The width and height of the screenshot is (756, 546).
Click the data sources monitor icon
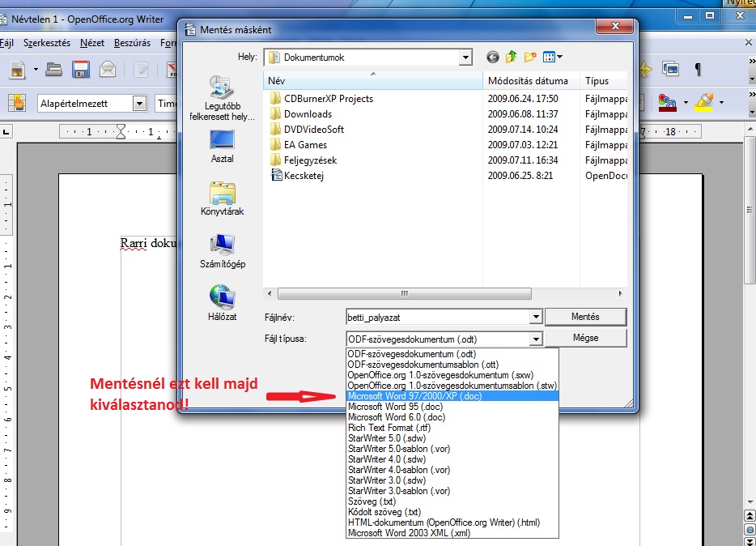coord(671,70)
